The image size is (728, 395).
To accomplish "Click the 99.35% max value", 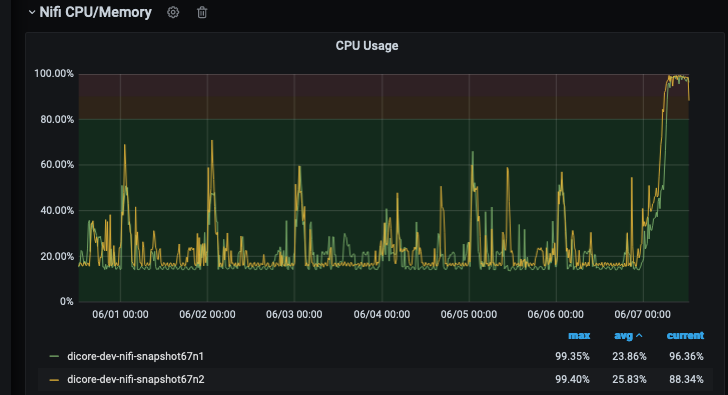I will click(x=572, y=356).
